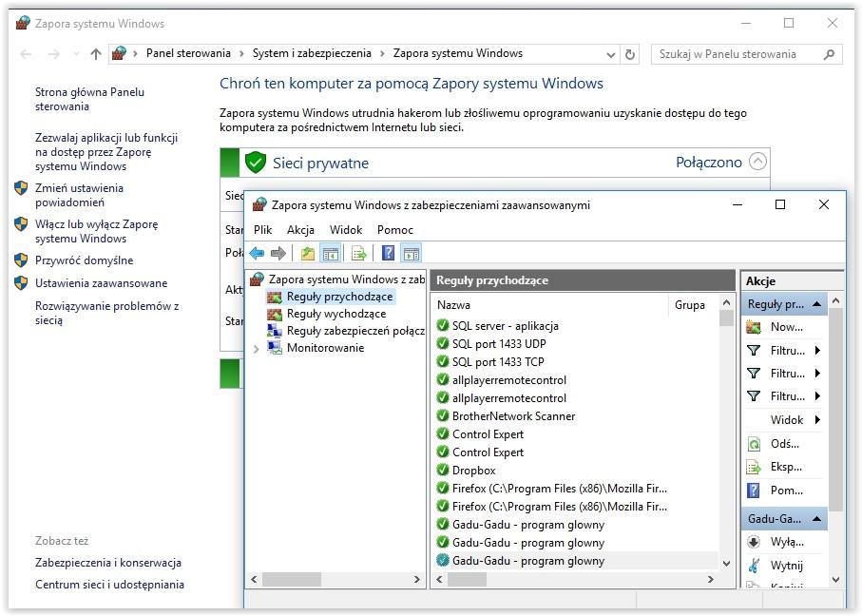Viewport: 862px width, 616px height.
Task: Select Reguły przychodzące in the tree
Action: tap(339, 297)
